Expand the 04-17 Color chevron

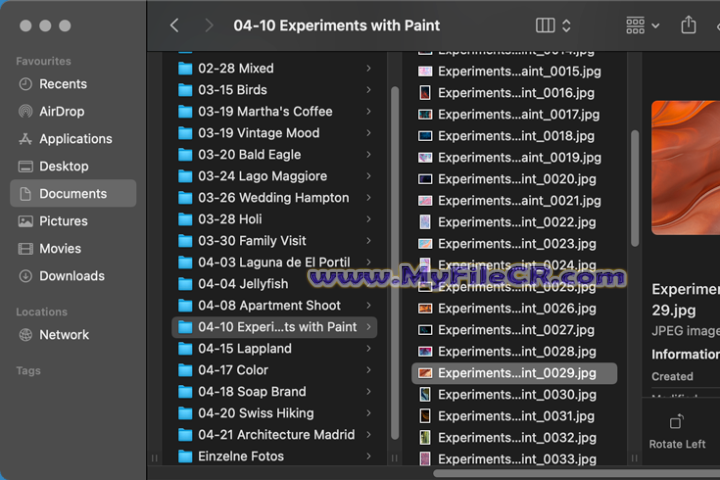tap(368, 370)
